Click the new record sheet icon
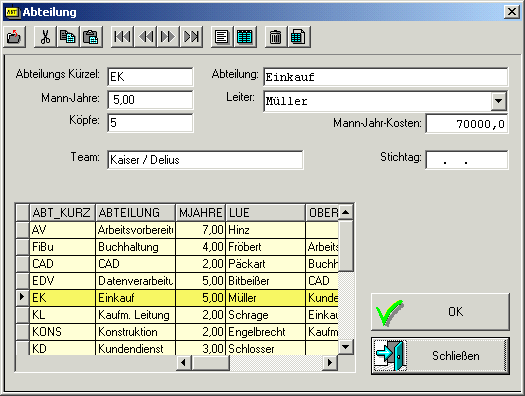Screen dimensions: 525x396 coord(299,37)
